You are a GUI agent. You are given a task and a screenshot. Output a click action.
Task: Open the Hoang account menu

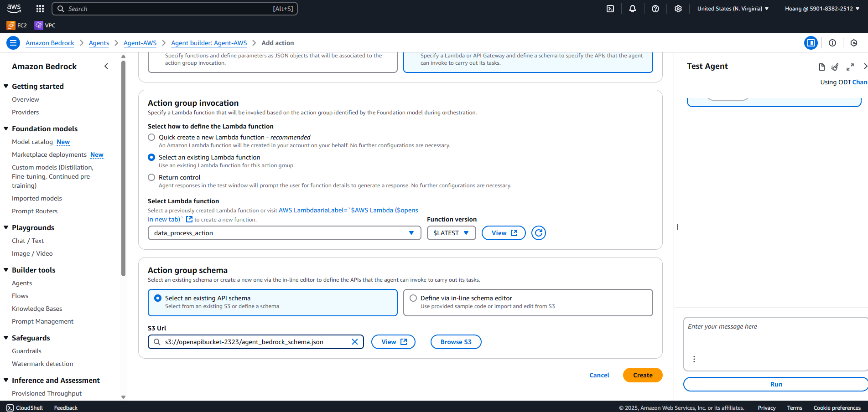coord(822,9)
